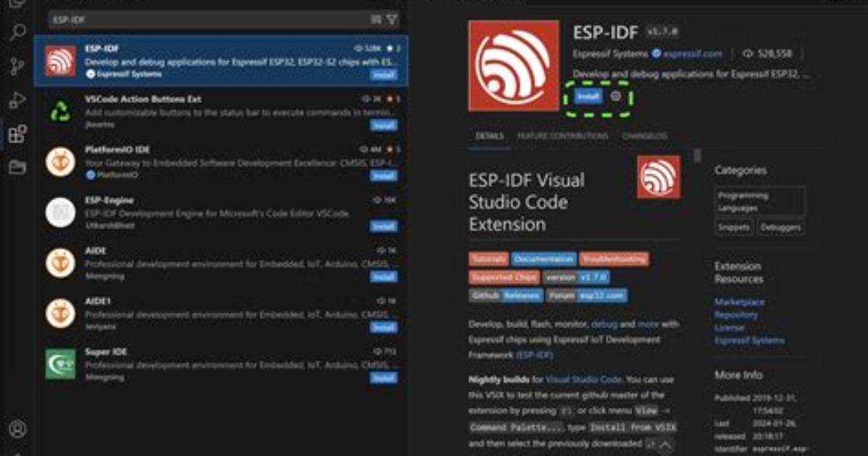The width and height of the screenshot is (868, 456).
Task: Switch to the Feature Contributions tab
Action: tap(562, 136)
